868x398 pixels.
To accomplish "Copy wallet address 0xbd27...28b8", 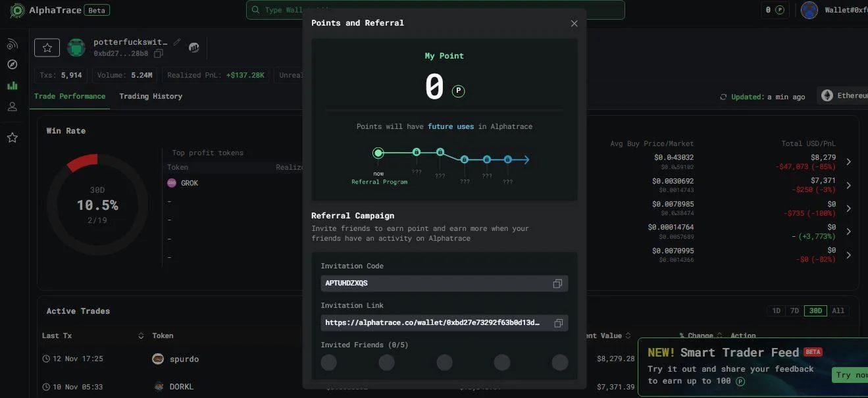I will point(159,53).
